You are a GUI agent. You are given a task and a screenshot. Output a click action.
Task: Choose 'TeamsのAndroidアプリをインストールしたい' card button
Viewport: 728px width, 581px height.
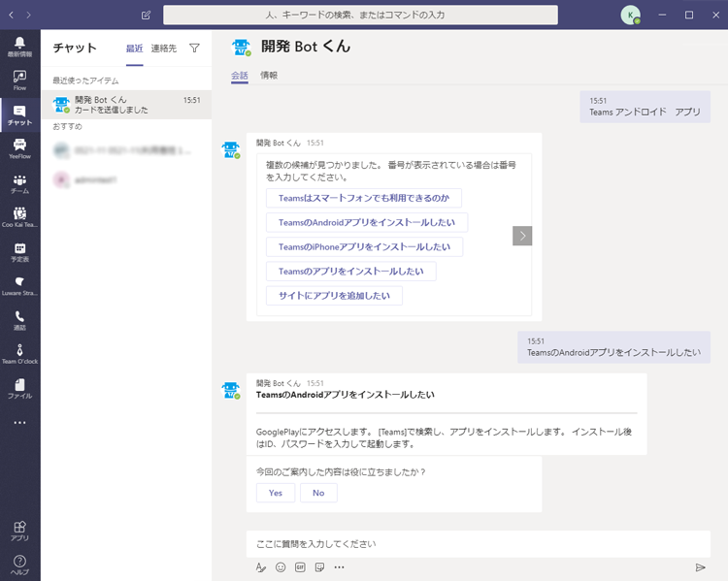click(x=367, y=222)
